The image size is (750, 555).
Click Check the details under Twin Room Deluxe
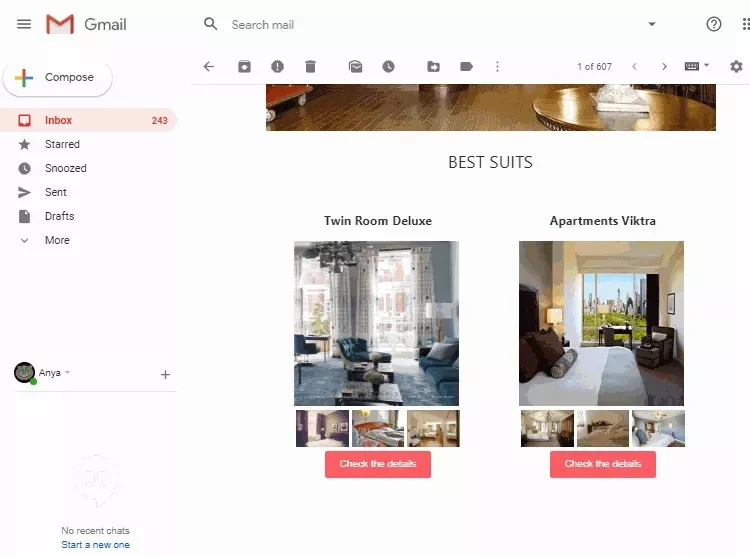(x=378, y=464)
